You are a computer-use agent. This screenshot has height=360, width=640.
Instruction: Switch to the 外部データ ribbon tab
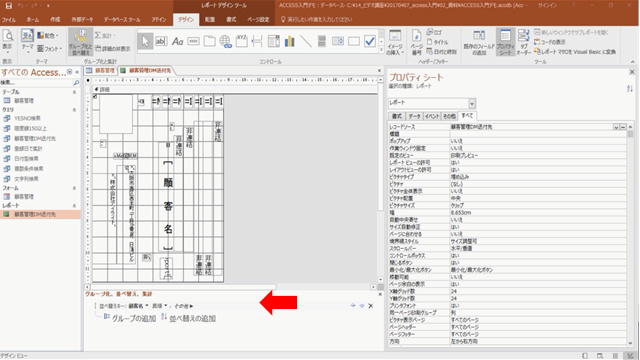[x=82, y=20]
